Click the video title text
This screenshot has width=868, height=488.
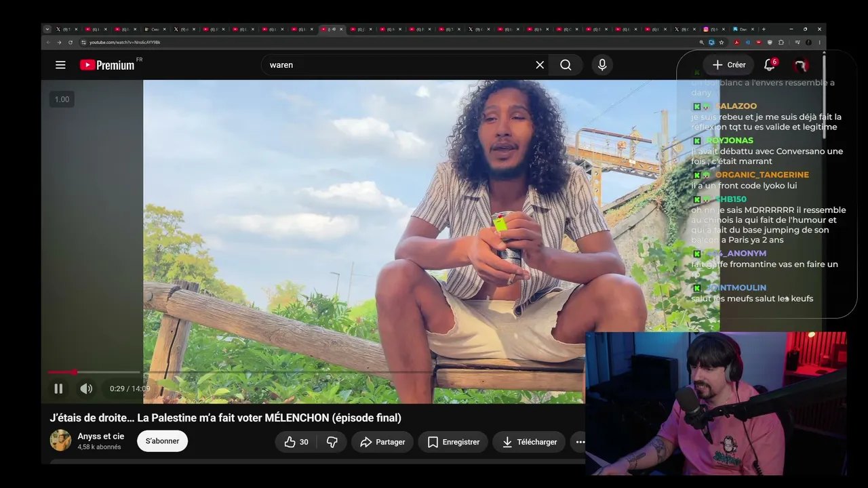(x=225, y=418)
